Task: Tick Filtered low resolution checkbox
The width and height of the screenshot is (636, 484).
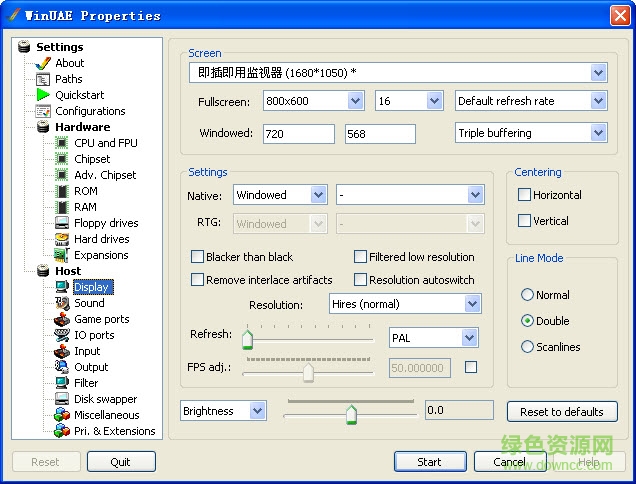Action: (360, 257)
